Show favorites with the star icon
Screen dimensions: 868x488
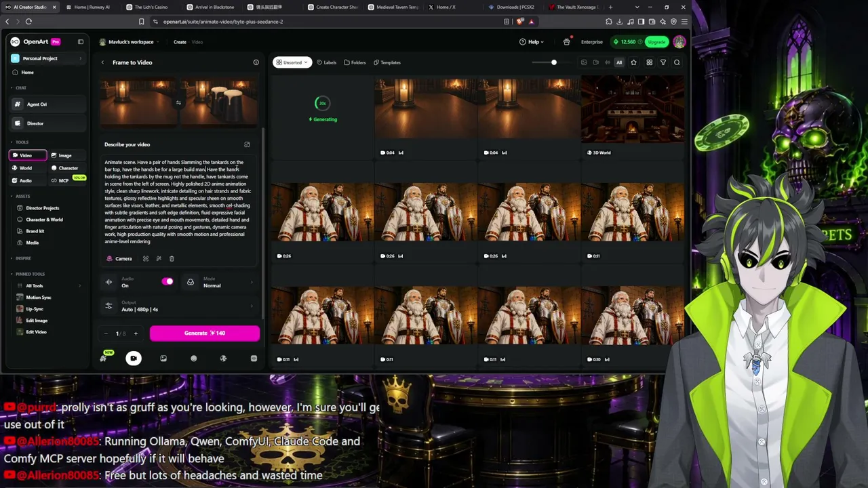[x=633, y=62]
